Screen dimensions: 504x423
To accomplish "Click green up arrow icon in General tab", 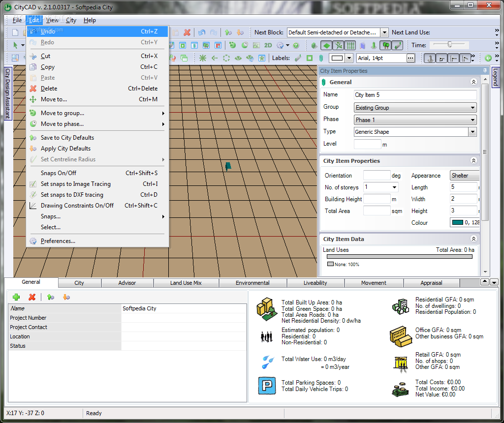I will pos(51,297).
